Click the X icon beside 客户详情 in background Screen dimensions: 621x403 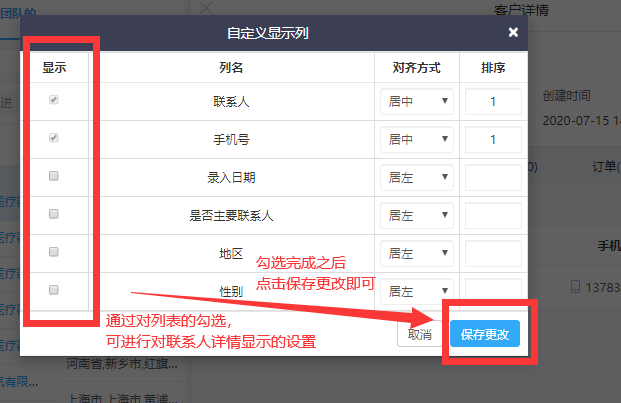click(206, 8)
